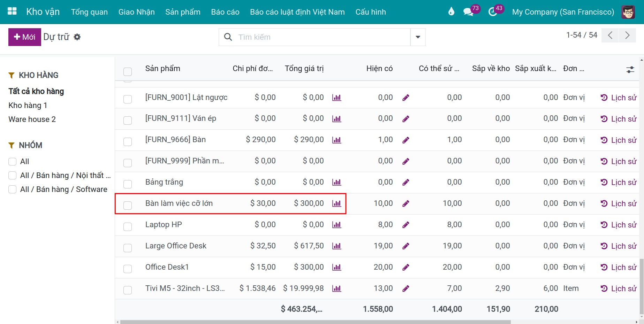
Task: Go to previous page arrow
Action: [x=610, y=35]
